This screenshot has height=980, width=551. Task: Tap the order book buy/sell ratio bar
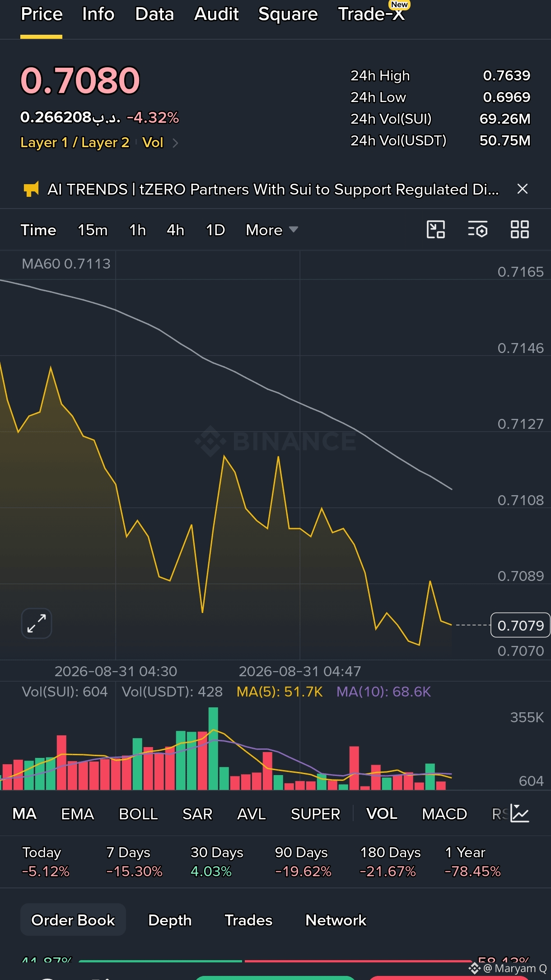click(x=275, y=961)
